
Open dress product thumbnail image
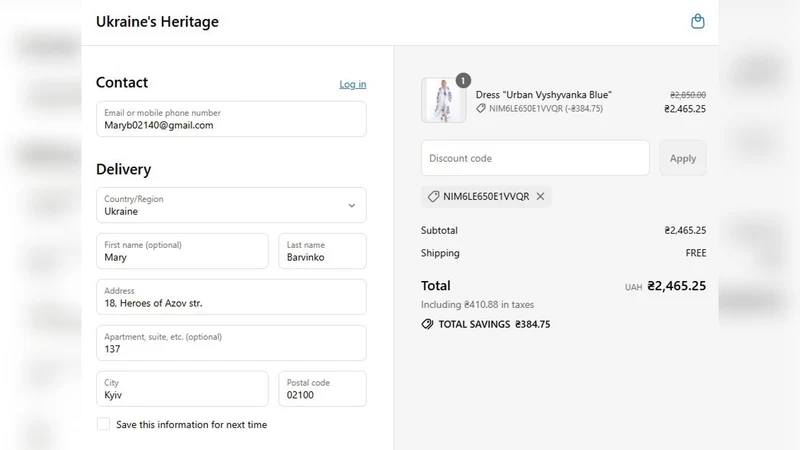coord(443,100)
